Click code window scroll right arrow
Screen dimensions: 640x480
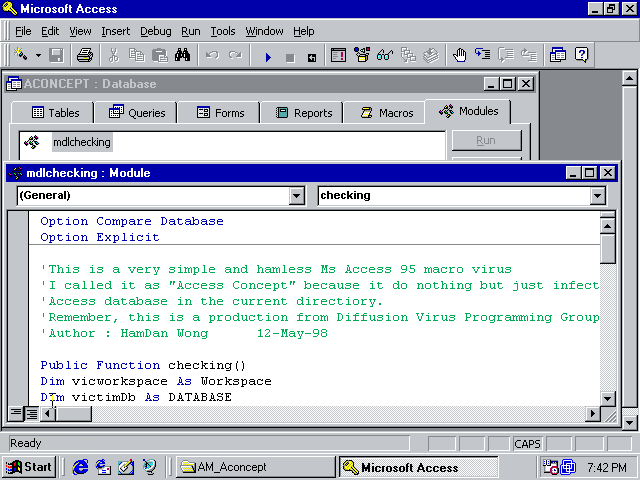pyautogui.click(x=593, y=414)
